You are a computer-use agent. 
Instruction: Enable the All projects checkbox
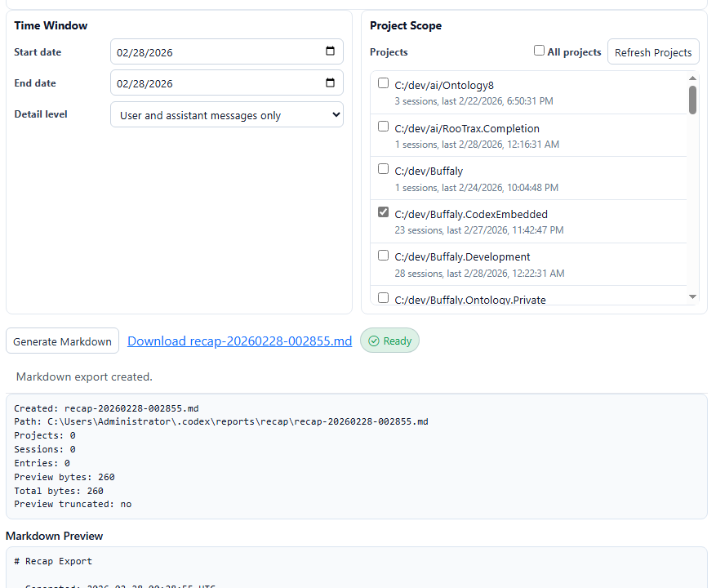tap(539, 51)
